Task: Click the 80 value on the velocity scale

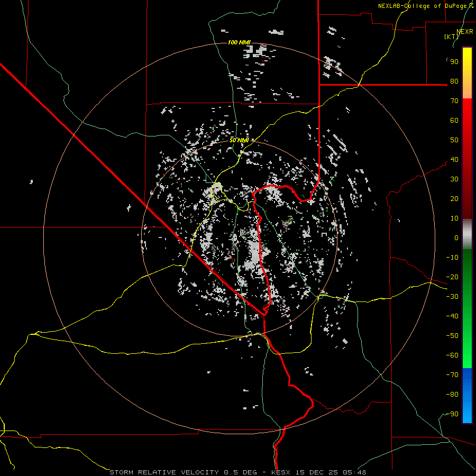Action: point(454,81)
